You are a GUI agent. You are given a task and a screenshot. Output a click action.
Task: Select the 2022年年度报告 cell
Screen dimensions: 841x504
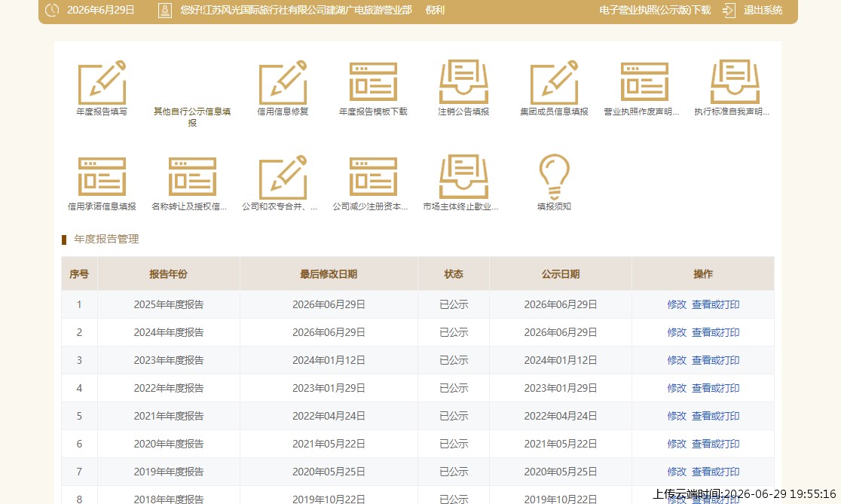[168, 388]
